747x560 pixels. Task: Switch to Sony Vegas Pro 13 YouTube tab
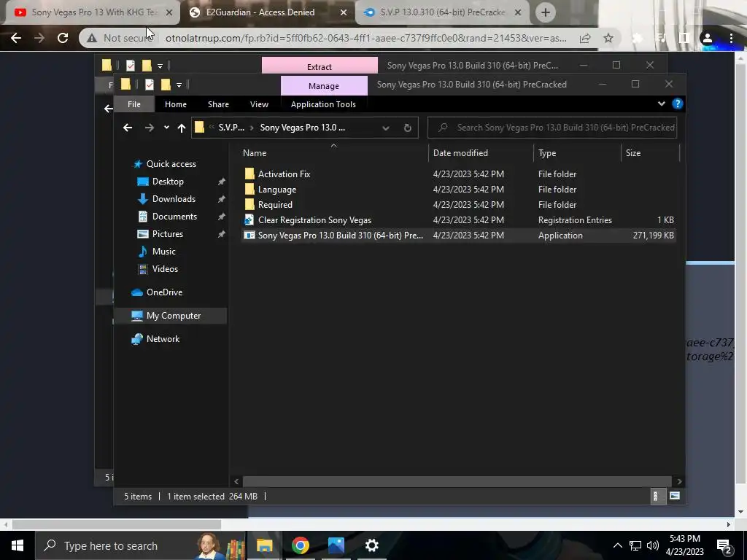coord(93,12)
